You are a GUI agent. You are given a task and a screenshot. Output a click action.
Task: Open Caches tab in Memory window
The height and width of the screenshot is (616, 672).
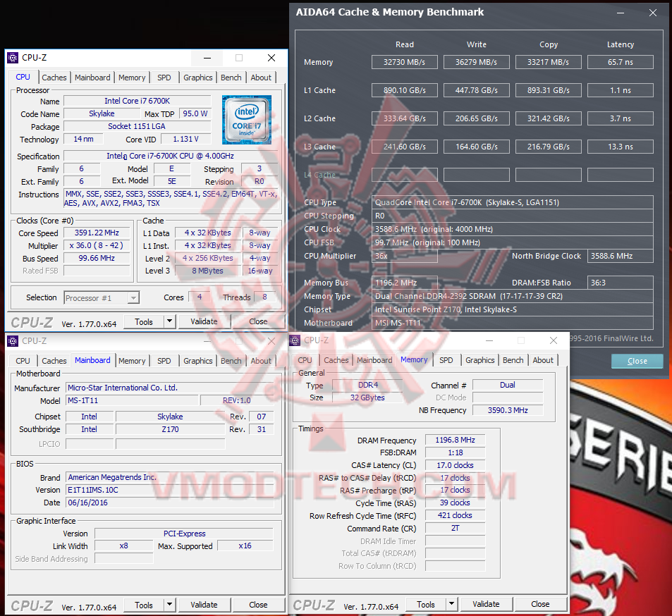pyautogui.click(x=336, y=360)
